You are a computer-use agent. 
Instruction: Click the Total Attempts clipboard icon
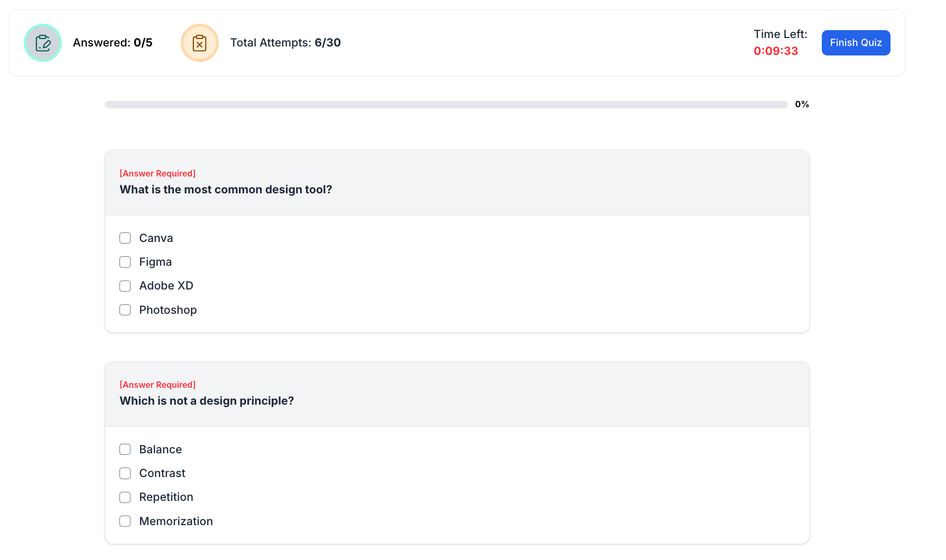(x=200, y=43)
